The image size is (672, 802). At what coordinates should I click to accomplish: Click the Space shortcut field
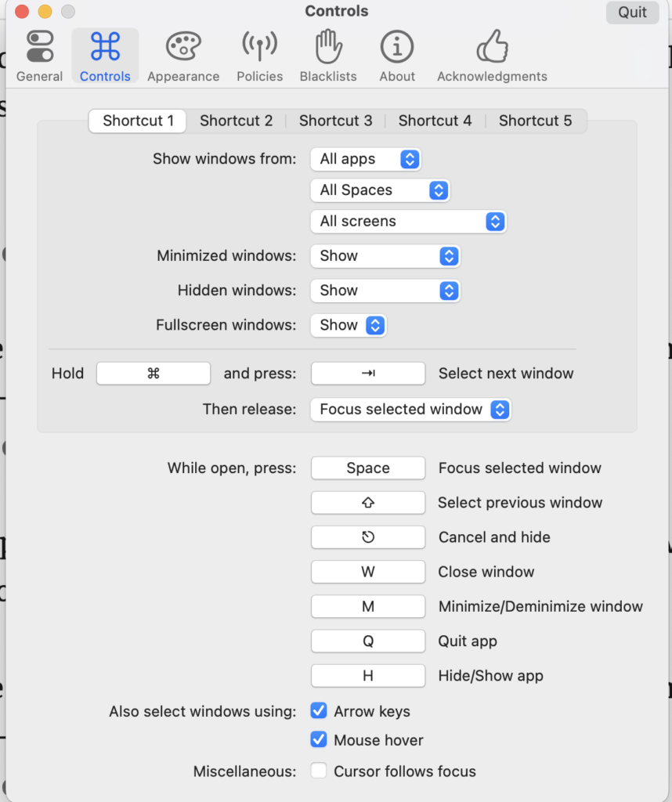pos(368,468)
